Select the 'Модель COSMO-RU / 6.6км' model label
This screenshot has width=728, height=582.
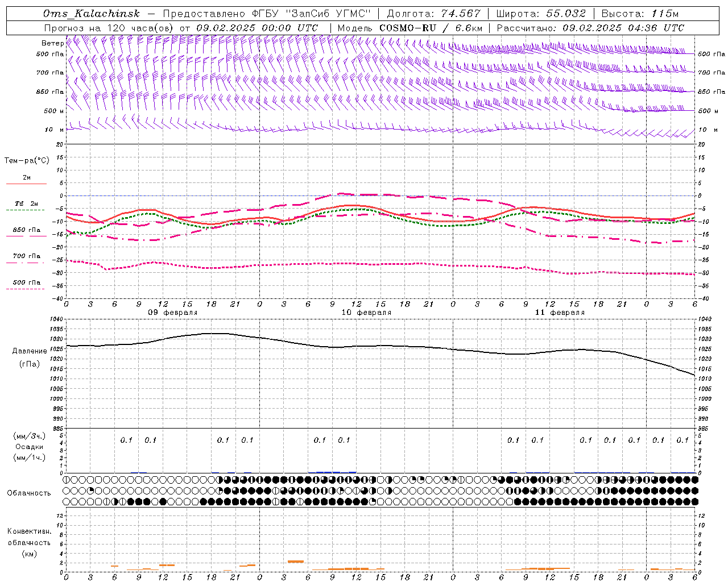pos(410,28)
